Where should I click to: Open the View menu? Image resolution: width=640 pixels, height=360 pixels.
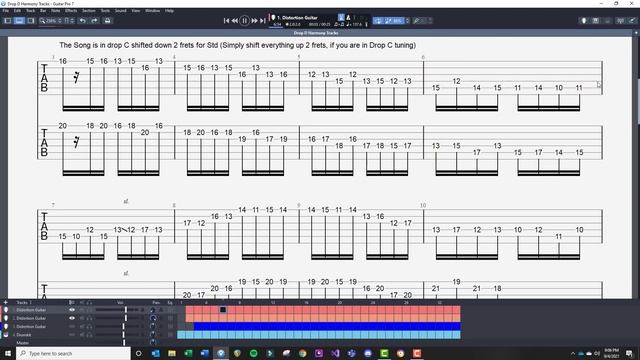(136, 11)
